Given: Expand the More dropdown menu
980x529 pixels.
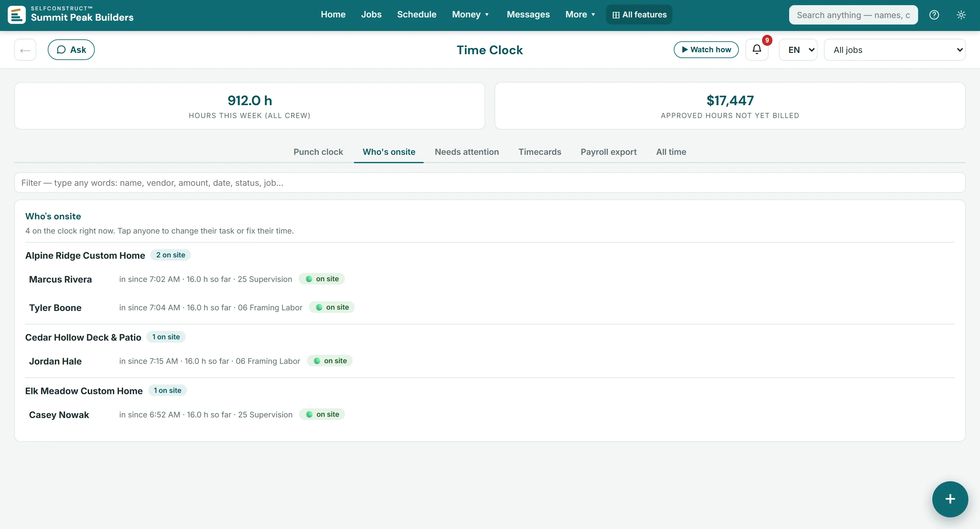Looking at the screenshot, I should coord(580,15).
